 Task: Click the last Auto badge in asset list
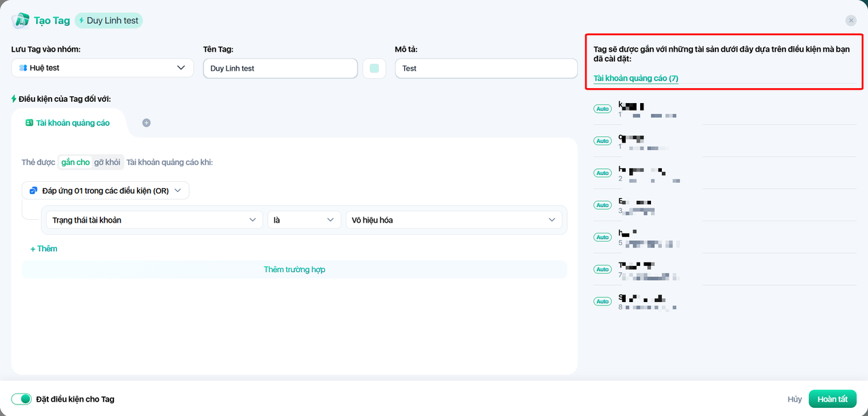coord(602,301)
